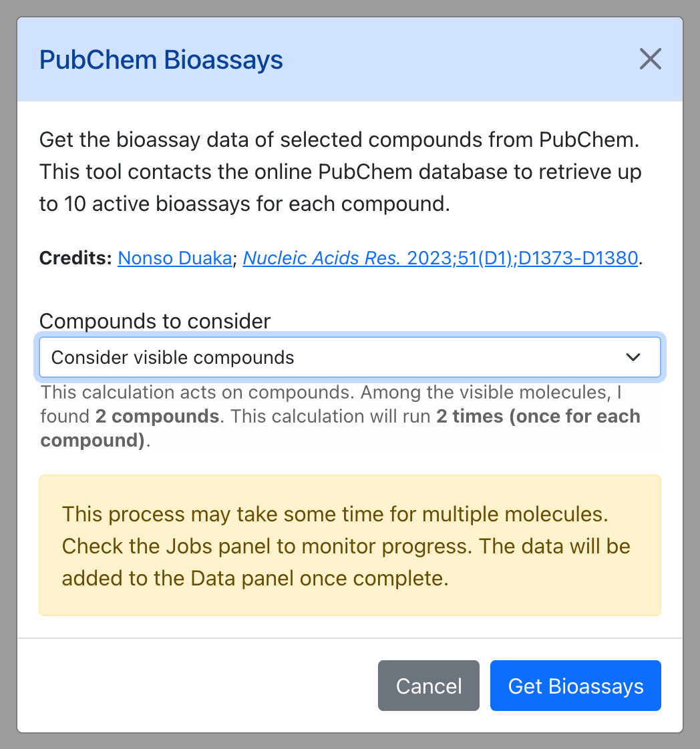Open the Nucleic Acids Res. citation link
Screen dimensions: 700x749
440,258
